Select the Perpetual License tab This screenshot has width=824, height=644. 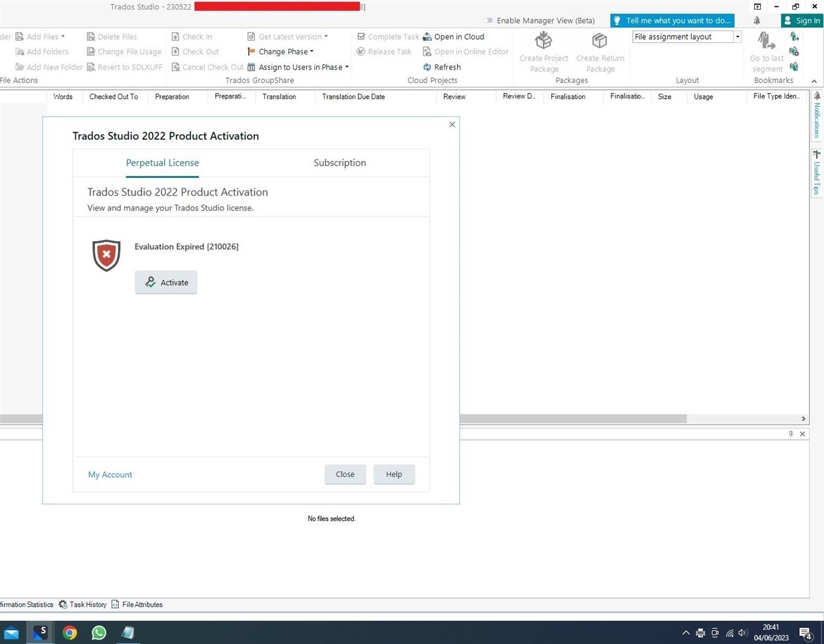[162, 163]
